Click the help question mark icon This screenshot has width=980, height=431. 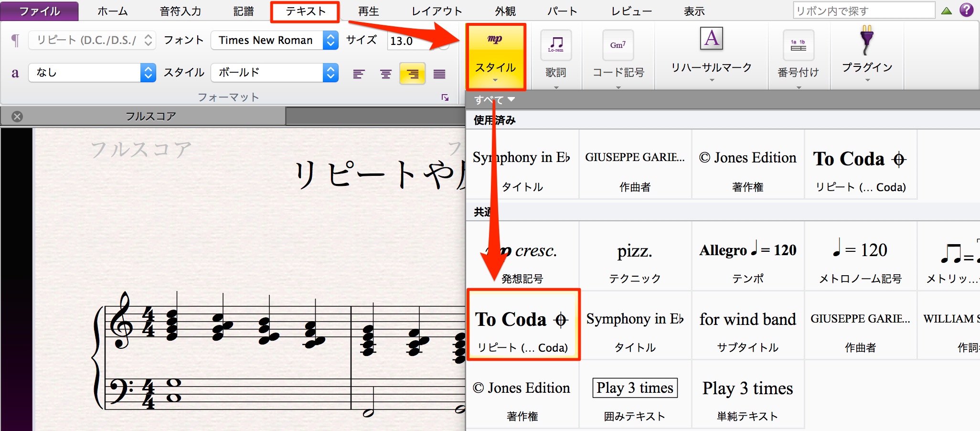tap(967, 10)
